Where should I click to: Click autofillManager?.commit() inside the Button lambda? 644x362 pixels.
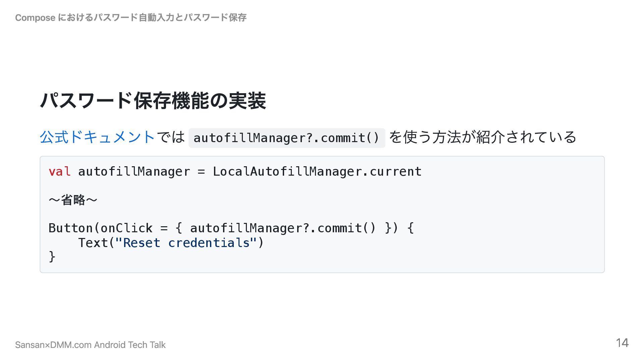[283, 228]
